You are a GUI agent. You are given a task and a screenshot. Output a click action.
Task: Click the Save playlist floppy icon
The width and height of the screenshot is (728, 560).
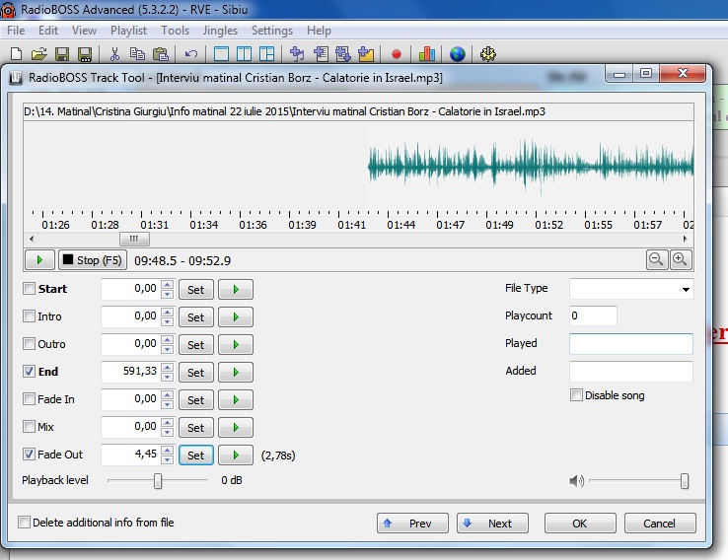(62, 54)
